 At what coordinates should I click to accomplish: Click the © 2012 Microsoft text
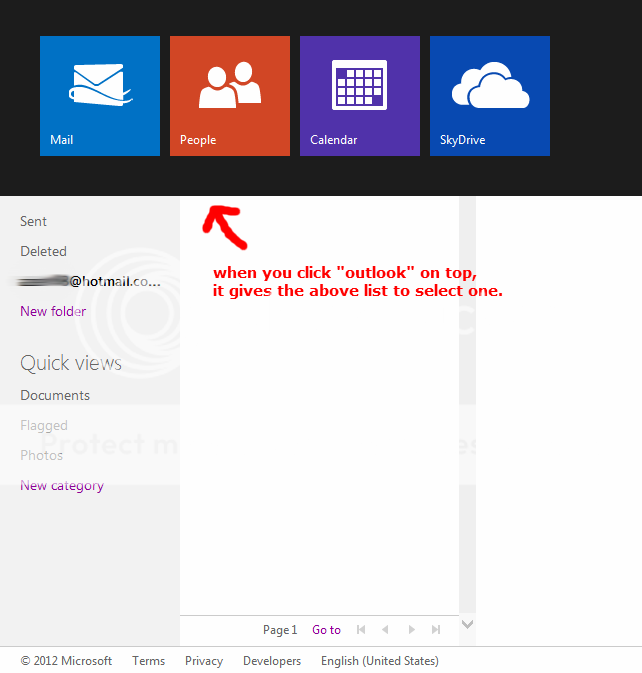pyautogui.click(x=67, y=661)
